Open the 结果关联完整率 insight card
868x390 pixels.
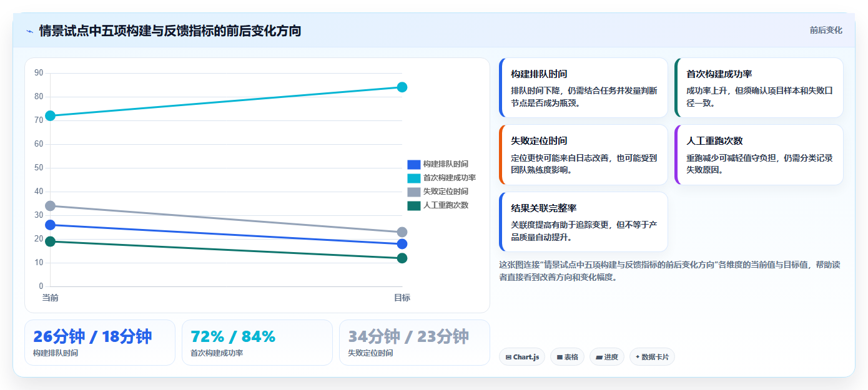pos(583,222)
